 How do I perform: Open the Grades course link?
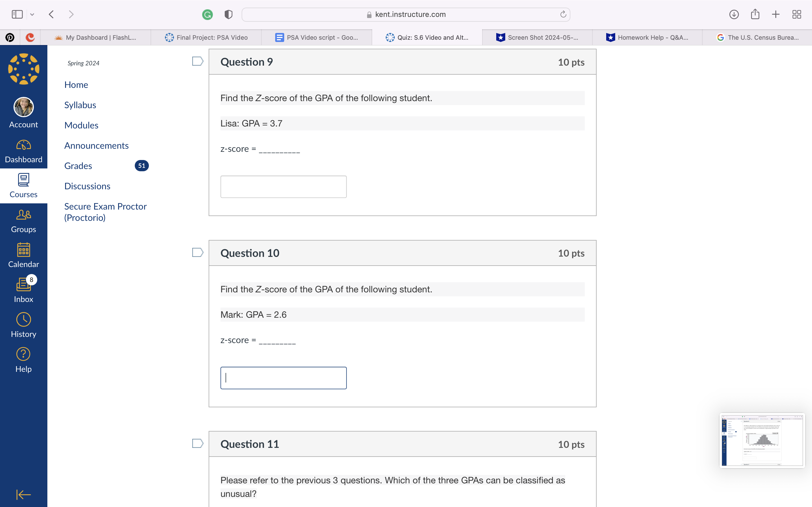coord(78,166)
